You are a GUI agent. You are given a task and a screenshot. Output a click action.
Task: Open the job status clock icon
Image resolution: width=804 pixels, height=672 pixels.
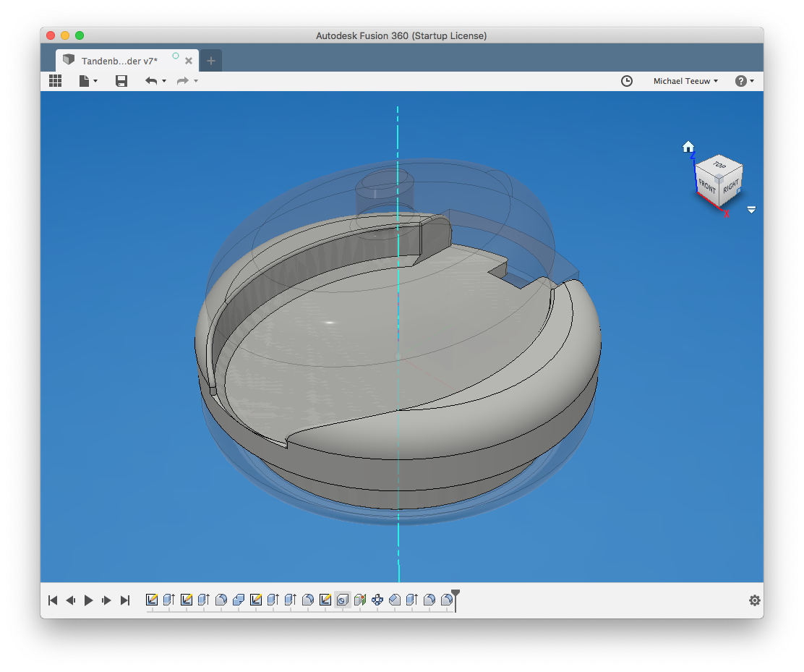click(627, 81)
